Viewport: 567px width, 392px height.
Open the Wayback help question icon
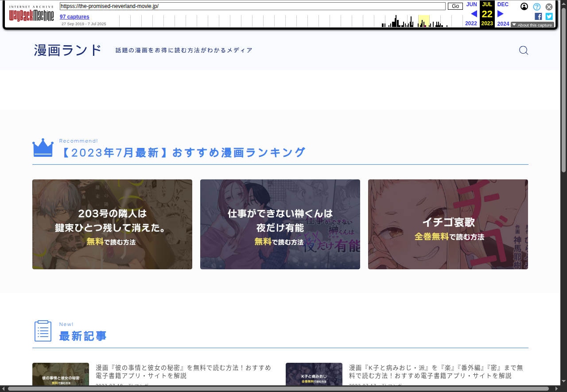536,7
